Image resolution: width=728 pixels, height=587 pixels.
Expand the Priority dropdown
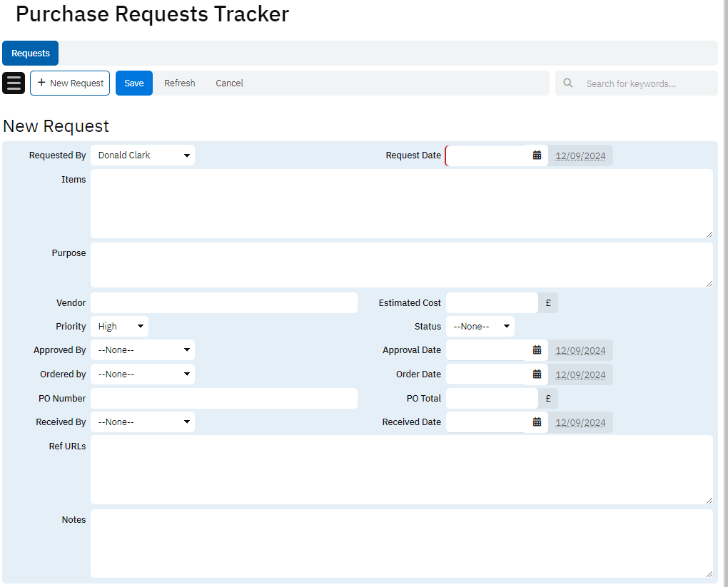[119, 327]
